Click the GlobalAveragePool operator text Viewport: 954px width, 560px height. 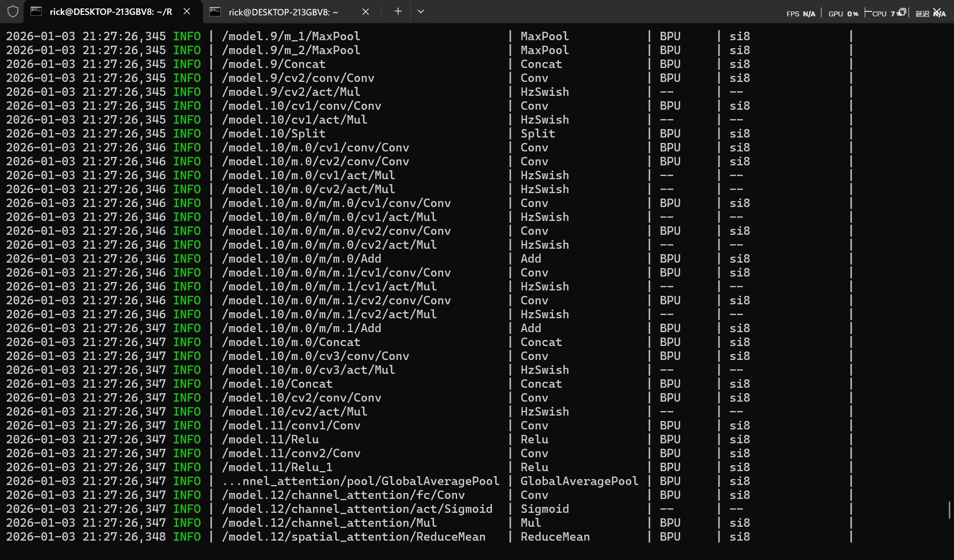(x=579, y=481)
